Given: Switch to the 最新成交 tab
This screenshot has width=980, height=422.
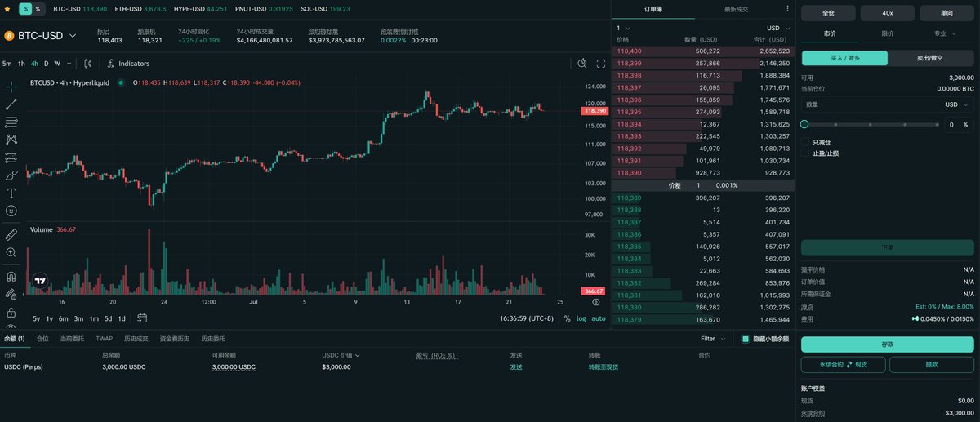Looking at the screenshot, I should coord(736,9).
